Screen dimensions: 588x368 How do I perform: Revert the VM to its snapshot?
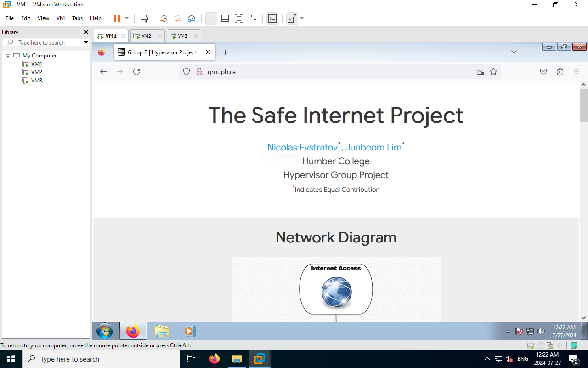pos(178,18)
